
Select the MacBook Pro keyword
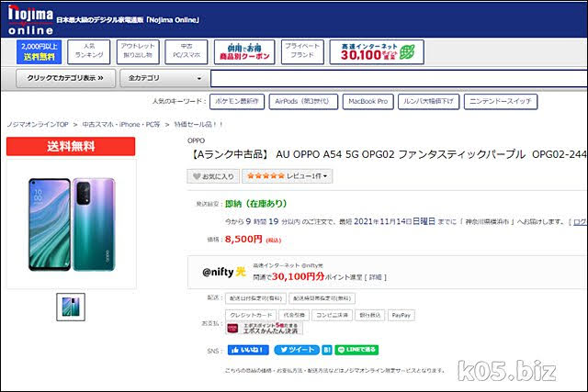(x=367, y=102)
